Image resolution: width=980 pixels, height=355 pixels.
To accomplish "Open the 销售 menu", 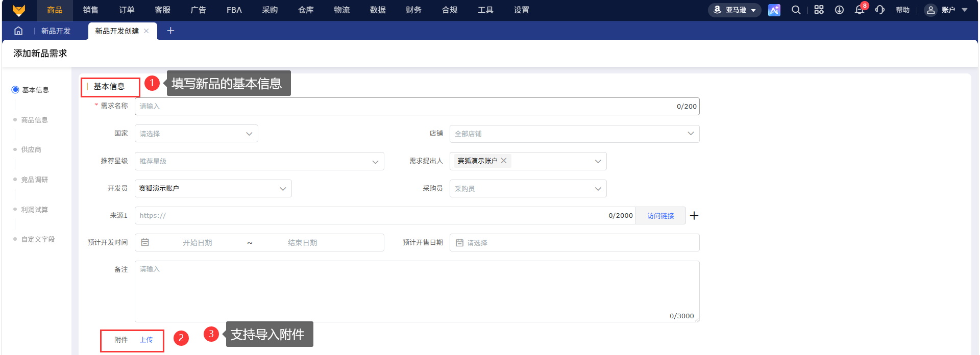I will (x=90, y=10).
